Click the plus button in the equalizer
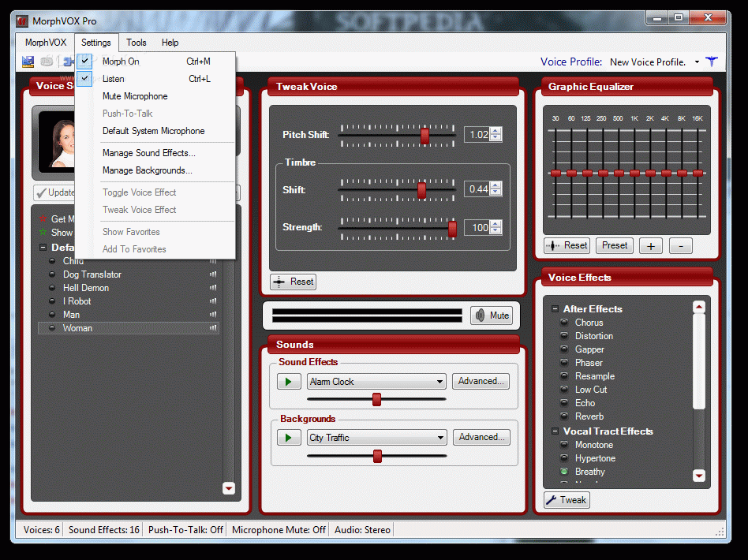Viewport: 748px width, 560px height. click(x=650, y=245)
